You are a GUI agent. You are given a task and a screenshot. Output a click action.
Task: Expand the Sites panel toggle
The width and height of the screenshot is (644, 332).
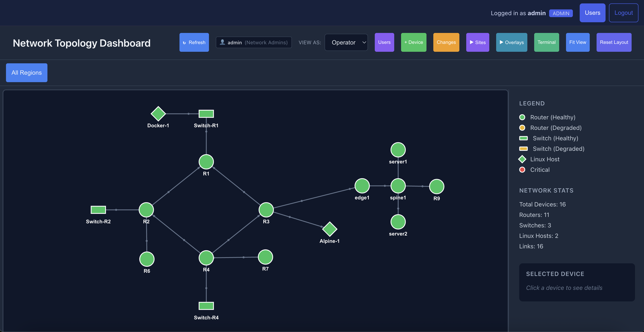coord(477,42)
